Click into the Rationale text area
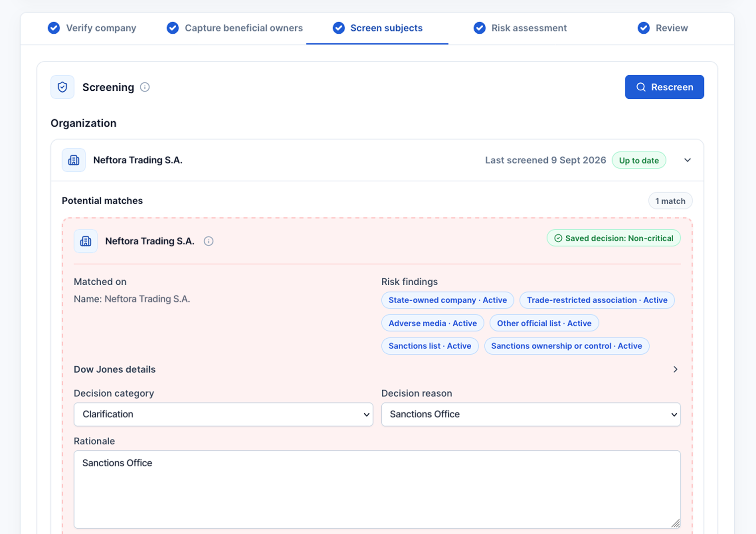The height and width of the screenshot is (534, 756). click(x=377, y=489)
